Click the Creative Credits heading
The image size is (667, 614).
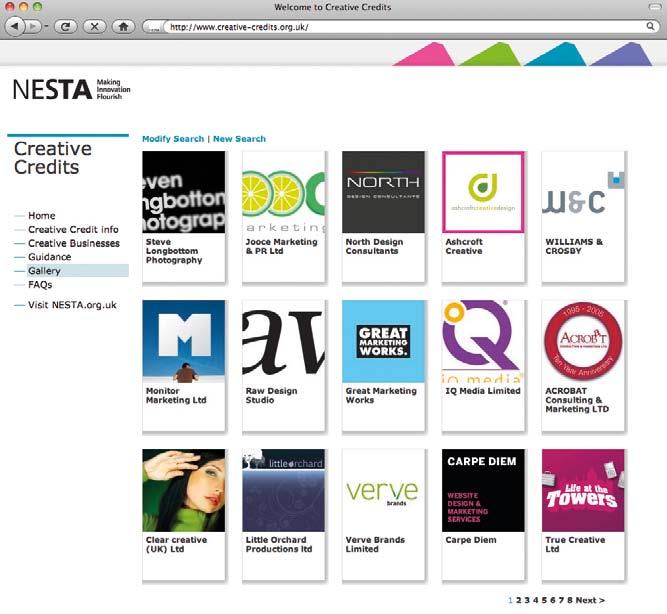point(53,158)
